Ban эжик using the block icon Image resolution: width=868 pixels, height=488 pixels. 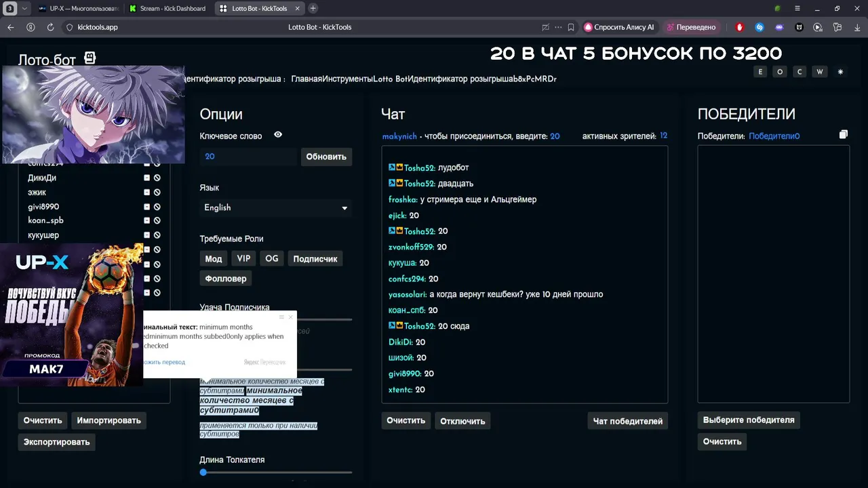click(157, 192)
